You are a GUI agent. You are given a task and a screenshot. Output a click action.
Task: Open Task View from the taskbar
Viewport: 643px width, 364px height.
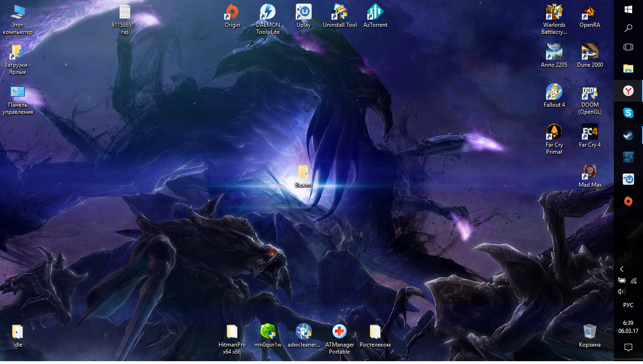click(x=628, y=47)
